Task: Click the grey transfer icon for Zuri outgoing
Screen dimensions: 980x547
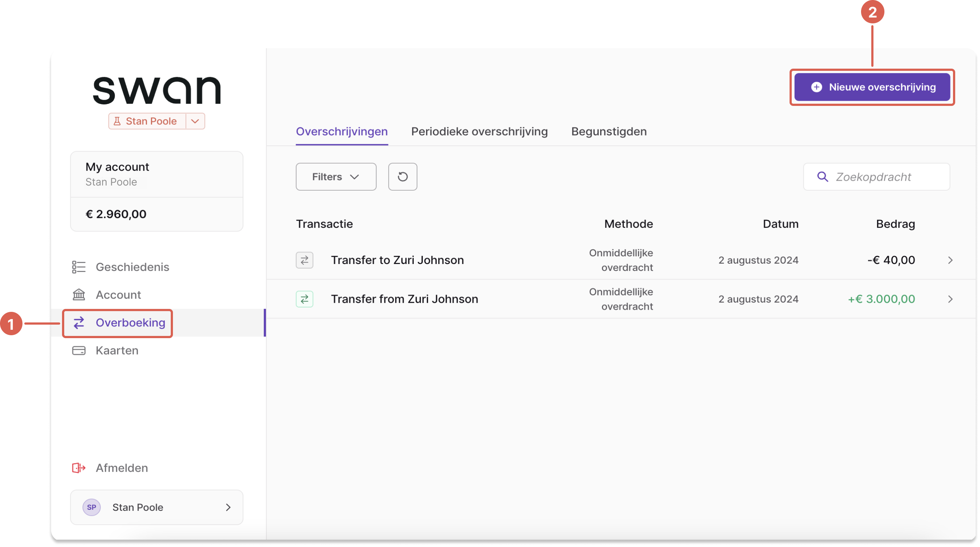Action: tap(305, 260)
